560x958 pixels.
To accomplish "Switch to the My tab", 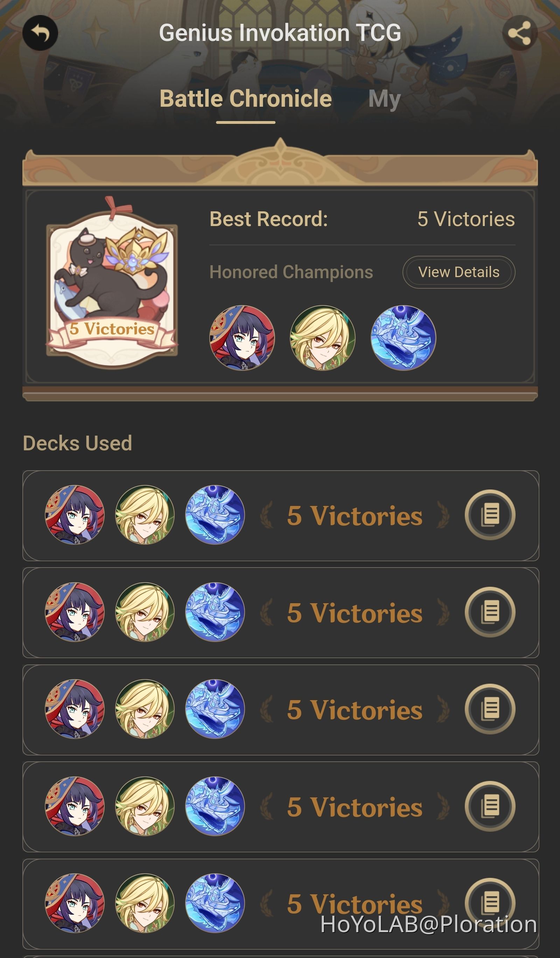I will tap(384, 100).
